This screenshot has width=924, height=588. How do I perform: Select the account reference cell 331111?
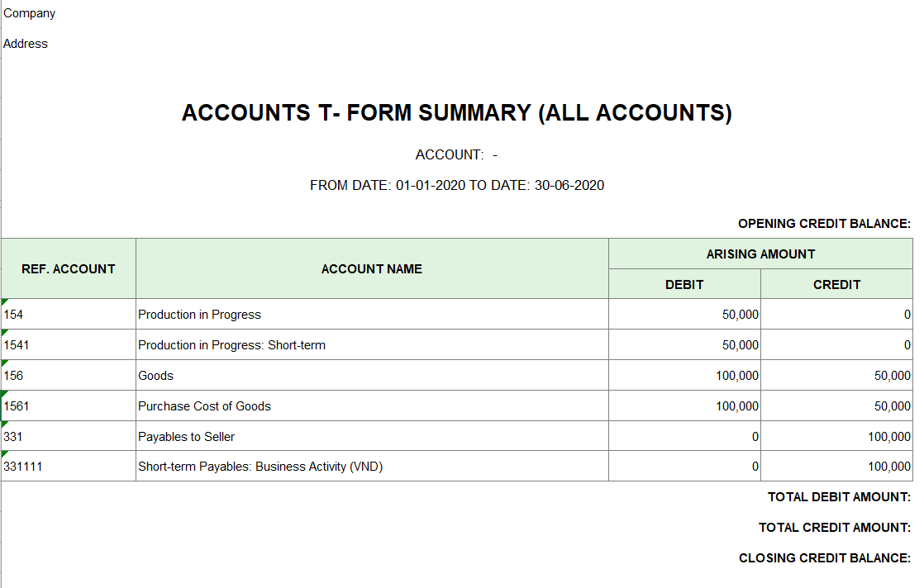tap(69, 467)
